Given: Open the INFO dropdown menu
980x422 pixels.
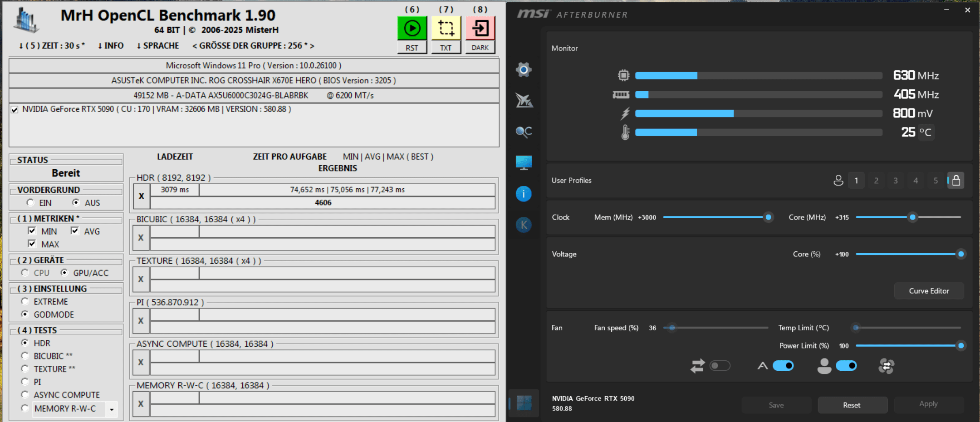Looking at the screenshot, I should (x=111, y=46).
